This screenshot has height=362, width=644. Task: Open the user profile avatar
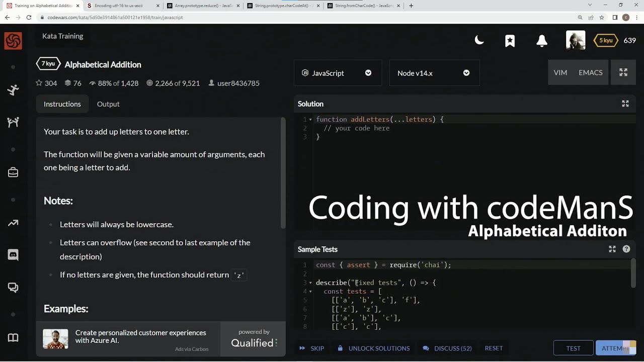(576, 40)
